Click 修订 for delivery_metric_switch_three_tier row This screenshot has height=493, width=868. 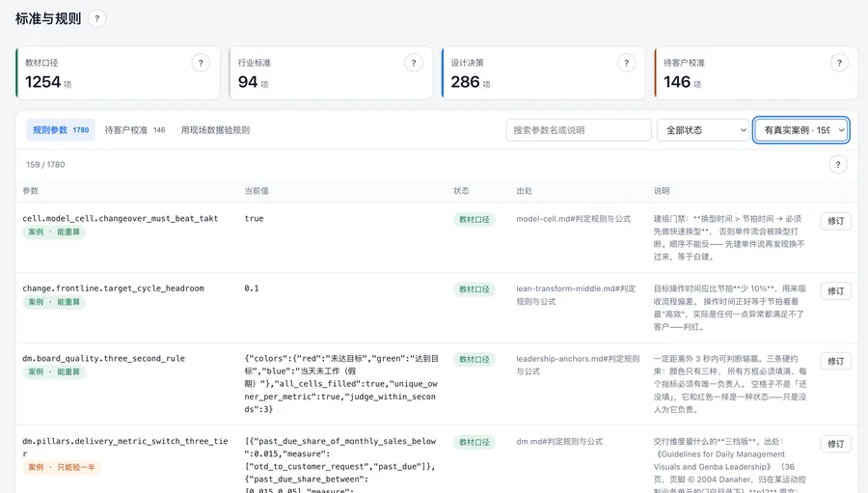coord(835,444)
